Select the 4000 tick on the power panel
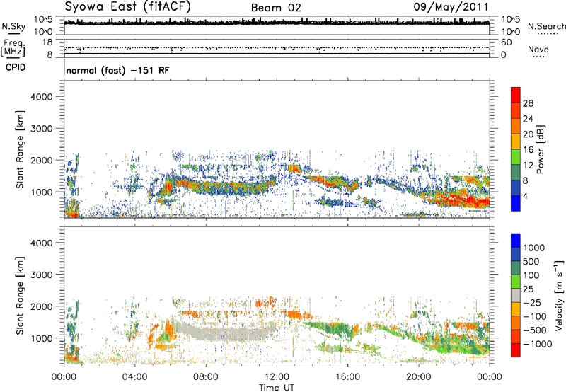Screen dimensions: 566x392 click(42, 97)
